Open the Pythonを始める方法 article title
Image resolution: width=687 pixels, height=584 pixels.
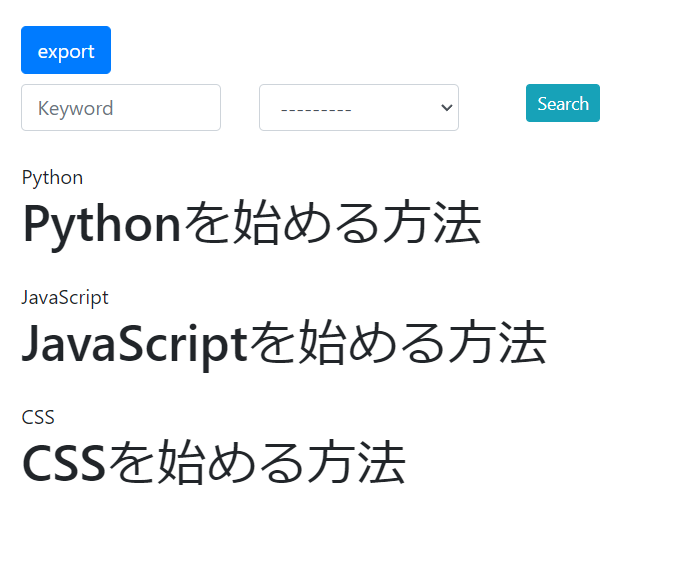(252, 223)
